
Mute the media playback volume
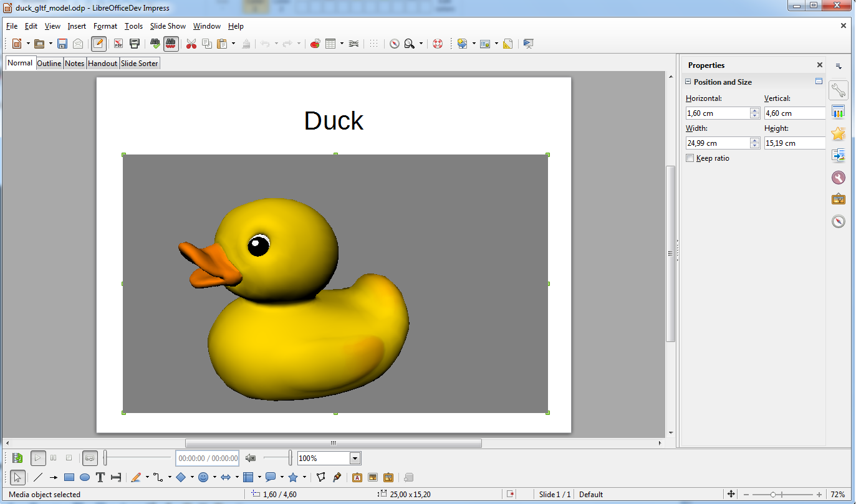250,458
